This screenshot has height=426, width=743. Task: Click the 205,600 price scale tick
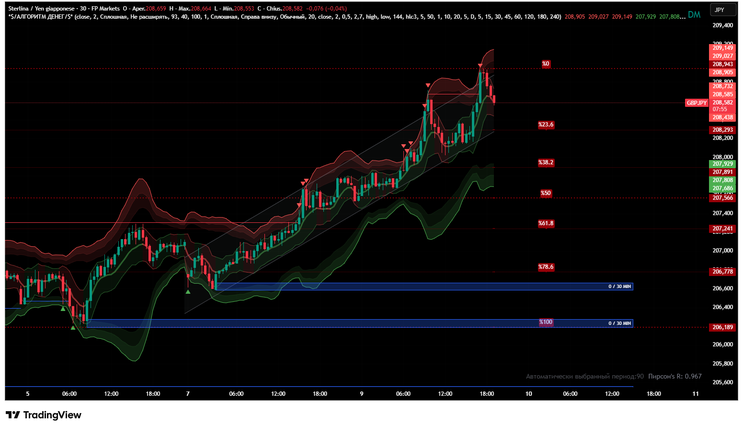[722, 382]
